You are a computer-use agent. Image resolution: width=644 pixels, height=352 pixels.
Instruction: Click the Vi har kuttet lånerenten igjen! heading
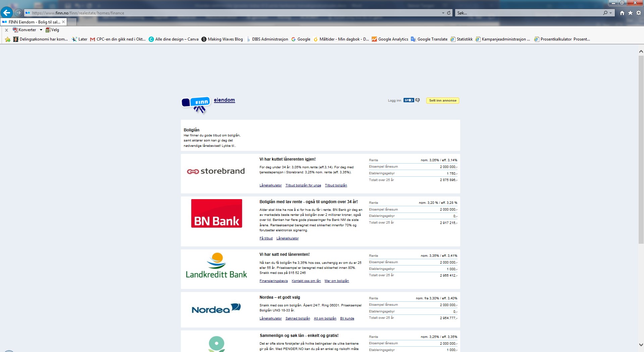coord(287,159)
